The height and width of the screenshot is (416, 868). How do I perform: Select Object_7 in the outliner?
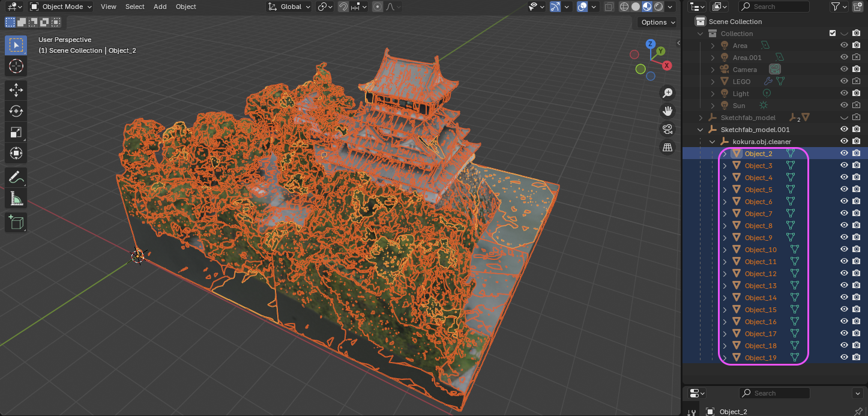pyautogui.click(x=758, y=214)
